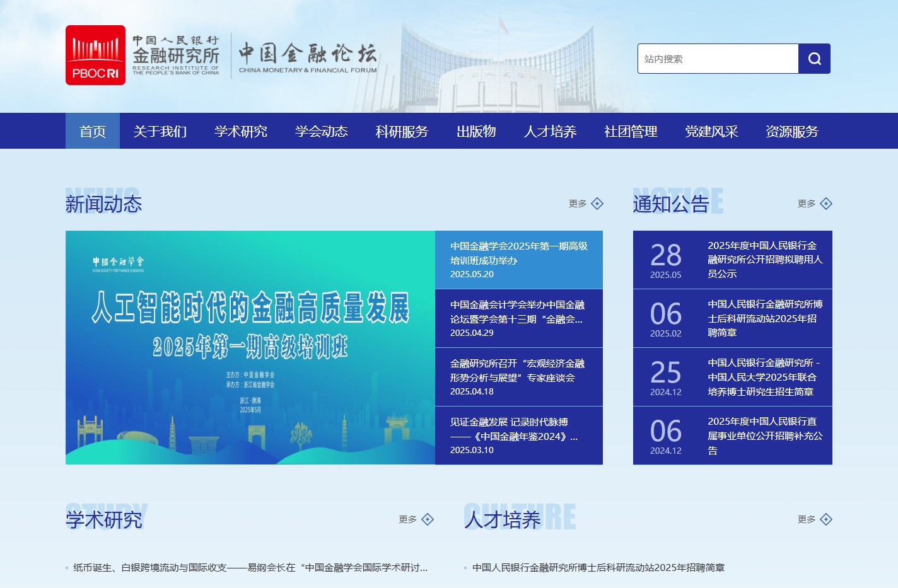Click 更多 link in 人才培养 section
The image size is (898, 588).
[807, 519]
